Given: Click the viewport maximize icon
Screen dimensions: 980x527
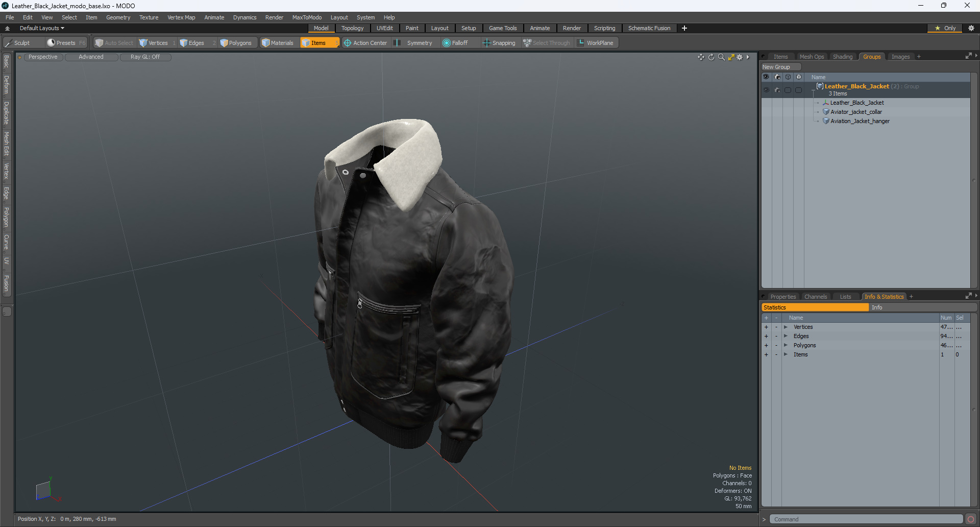Looking at the screenshot, I should tap(731, 57).
